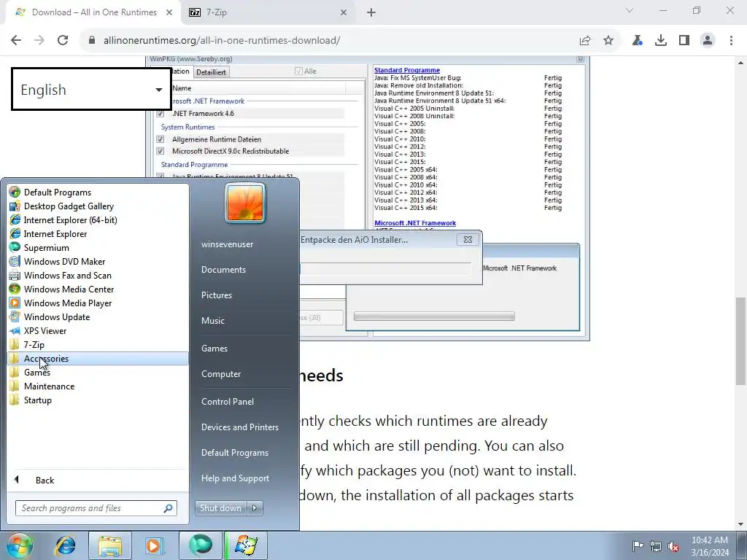This screenshot has height=560, width=747.
Task: Click the user account picture
Action: [x=245, y=203]
